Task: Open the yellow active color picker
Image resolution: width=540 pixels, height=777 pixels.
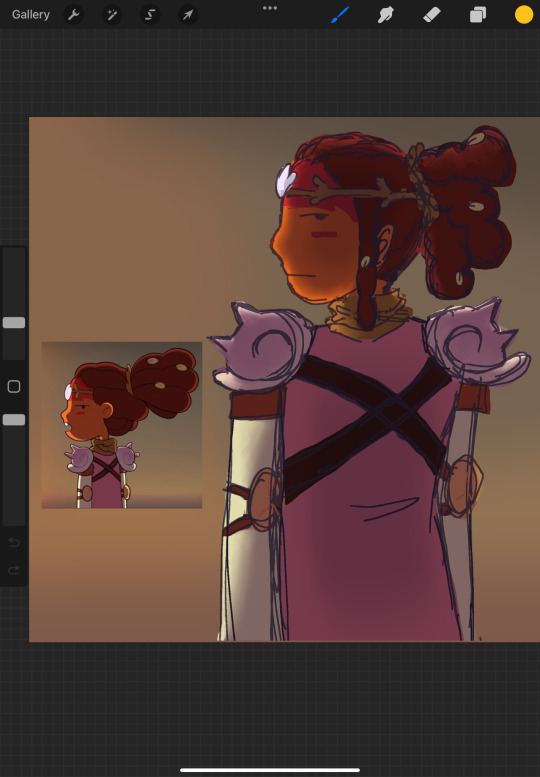Action: point(524,15)
